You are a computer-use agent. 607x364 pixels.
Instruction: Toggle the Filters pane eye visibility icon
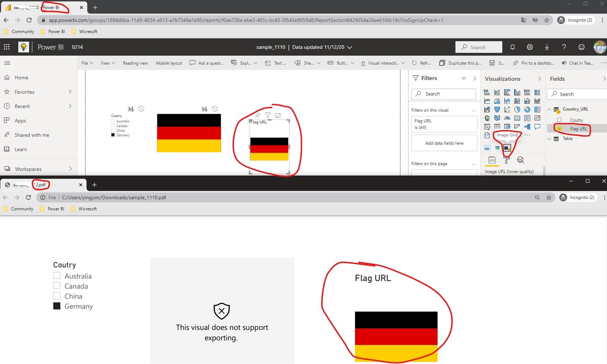[464, 78]
